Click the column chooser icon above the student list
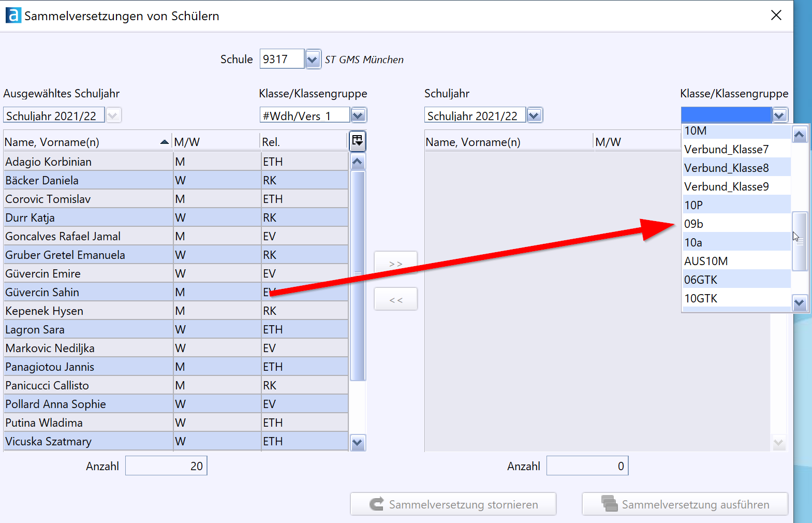The image size is (812, 523). pyautogui.click(x=358, y=140)
